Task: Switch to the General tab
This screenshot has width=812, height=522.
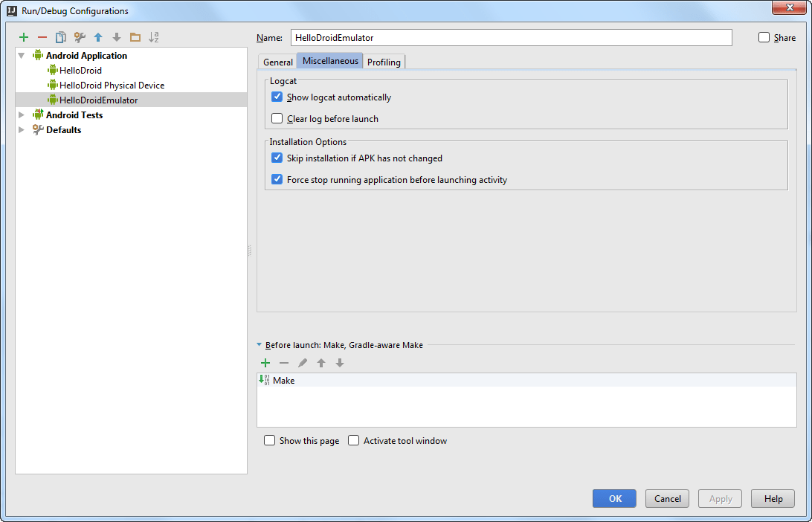Action: coord(277,62)
